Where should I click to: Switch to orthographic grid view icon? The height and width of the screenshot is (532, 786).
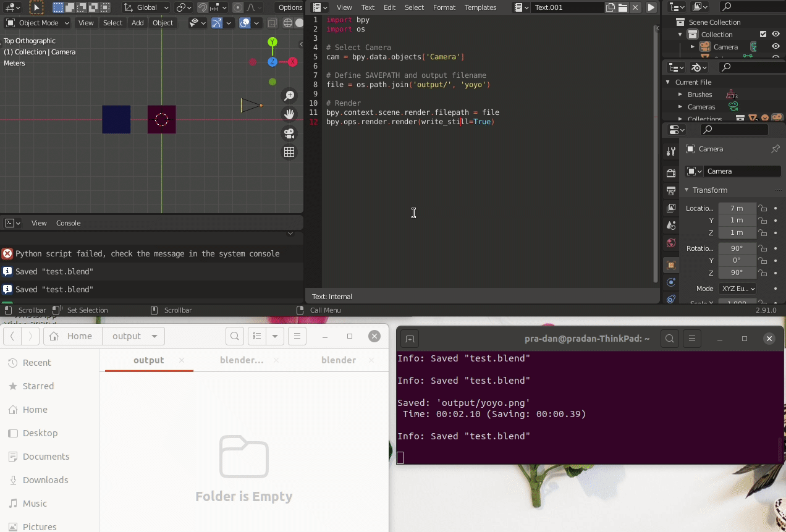pos(289,152)
